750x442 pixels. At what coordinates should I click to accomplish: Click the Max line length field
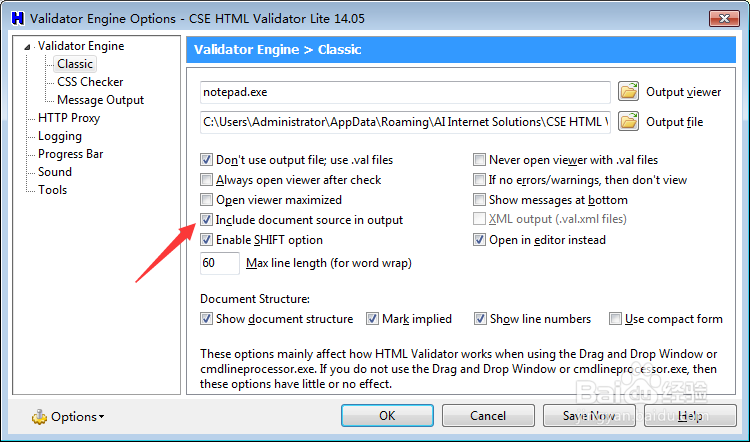click(219, 263)
